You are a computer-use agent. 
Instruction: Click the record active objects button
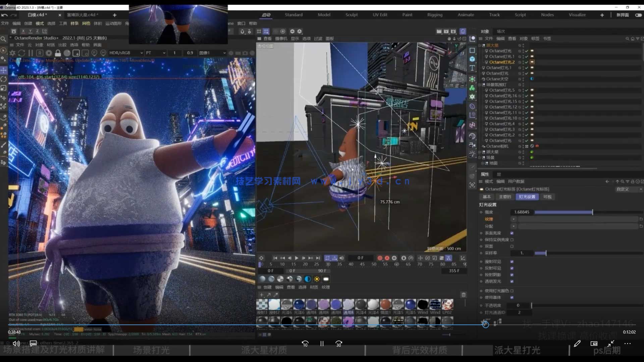click(380, 258)
